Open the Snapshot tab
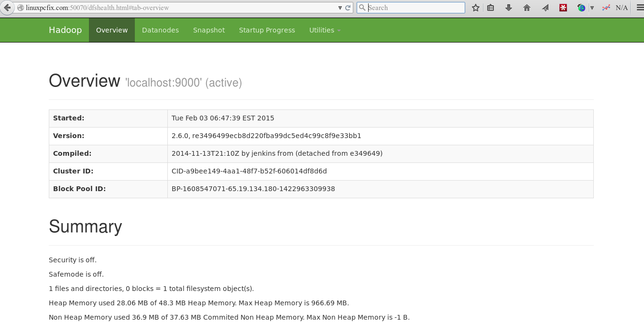Screen dimensions: 644x323 (209, 30)
